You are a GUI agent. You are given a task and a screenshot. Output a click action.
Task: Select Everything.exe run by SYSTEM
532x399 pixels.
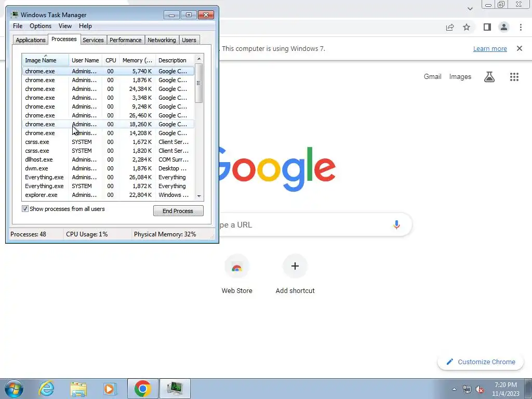coord(109,186)
